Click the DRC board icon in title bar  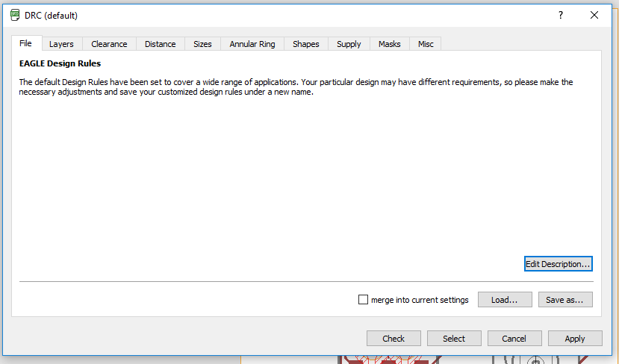15,16
